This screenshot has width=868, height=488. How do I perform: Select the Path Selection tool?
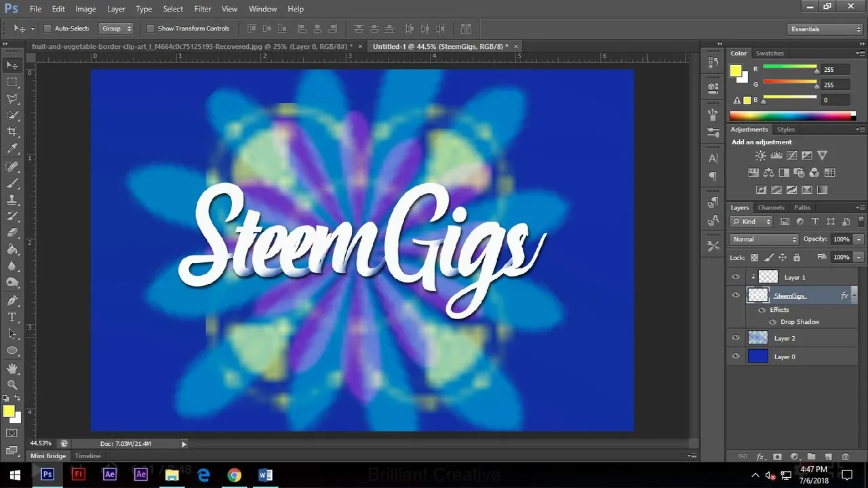point(12,333)
